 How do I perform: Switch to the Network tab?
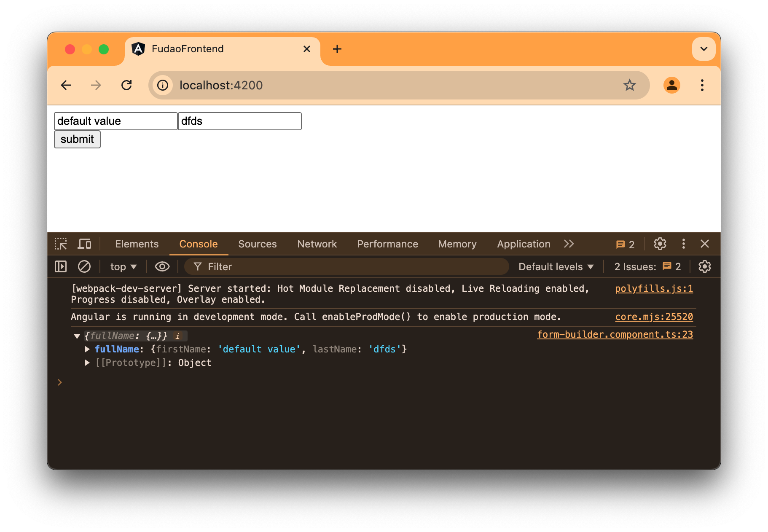click(317, 244)
